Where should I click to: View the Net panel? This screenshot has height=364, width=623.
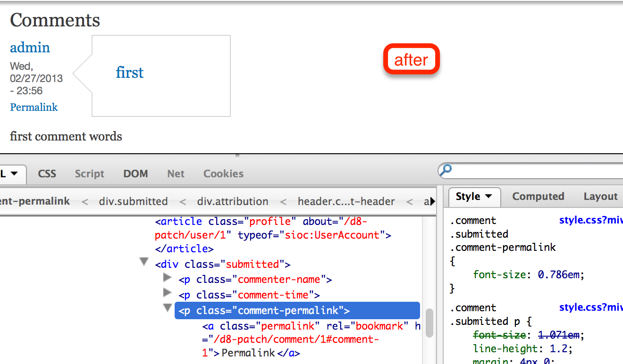tap(176, 174)
